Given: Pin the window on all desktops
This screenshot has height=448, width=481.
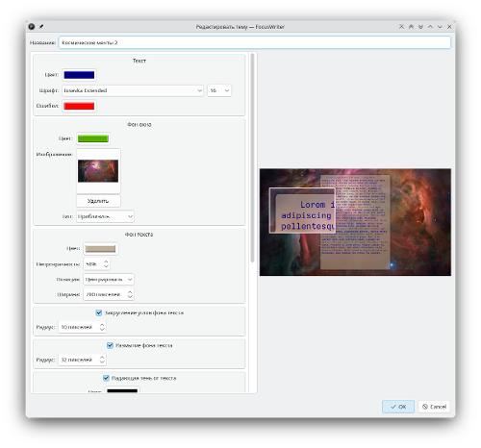Looking at the screenshot, I should (41, 27).
